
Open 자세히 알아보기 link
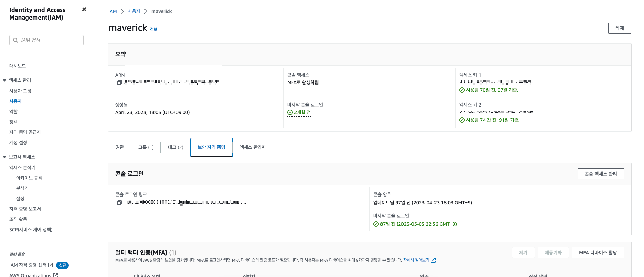(416, 260)
